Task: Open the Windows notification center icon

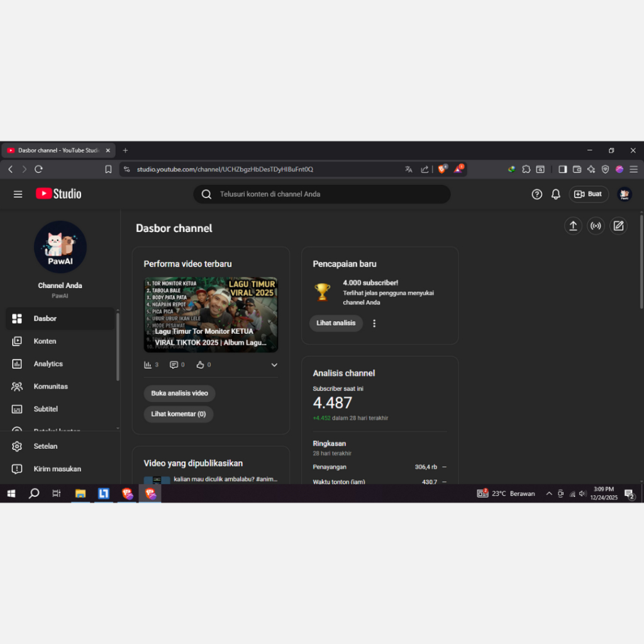Action: (630, 494)
